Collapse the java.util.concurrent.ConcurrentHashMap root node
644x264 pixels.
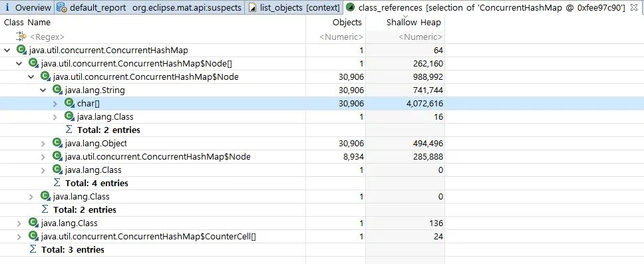click(7, 51)
